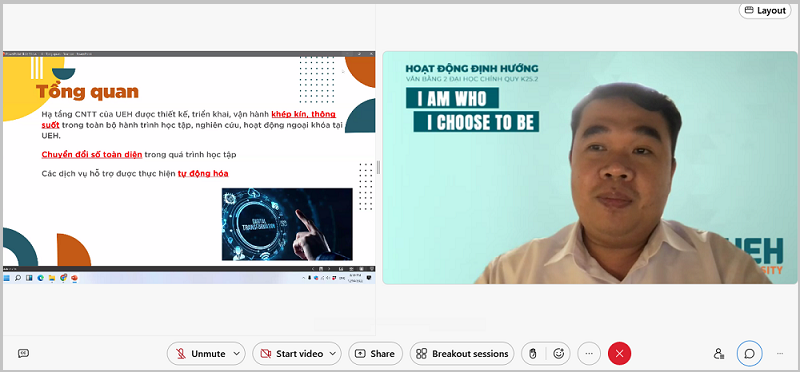Open participants panel icon
The width and height of the screenshot is (800, 372).
pos(719,354)
